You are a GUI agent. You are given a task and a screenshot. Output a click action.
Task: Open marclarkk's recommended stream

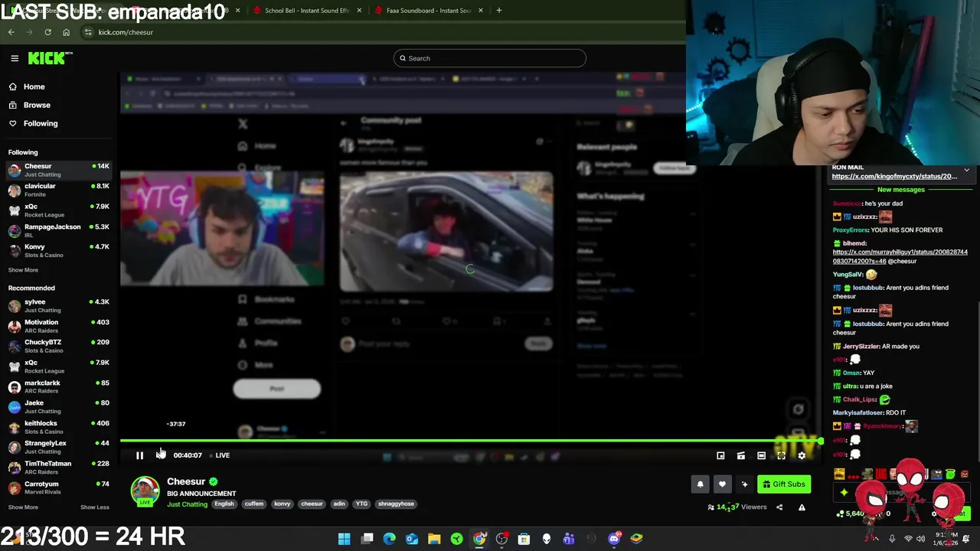coord(59,386)
